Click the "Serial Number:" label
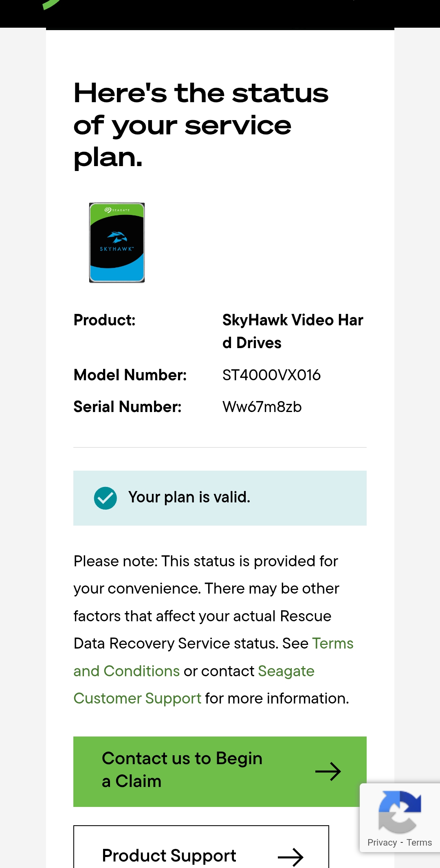The width and height of the screenshot is (440, 868). coord(128,407)
